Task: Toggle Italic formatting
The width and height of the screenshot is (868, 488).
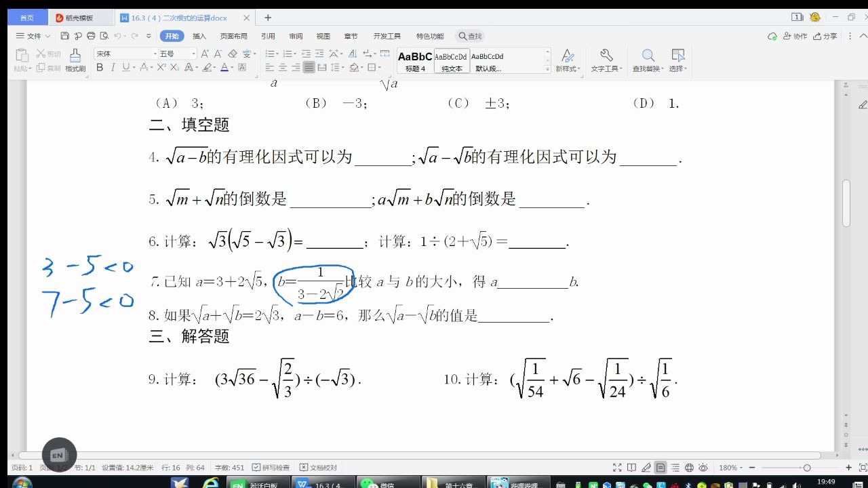Action: click(113, 67)
